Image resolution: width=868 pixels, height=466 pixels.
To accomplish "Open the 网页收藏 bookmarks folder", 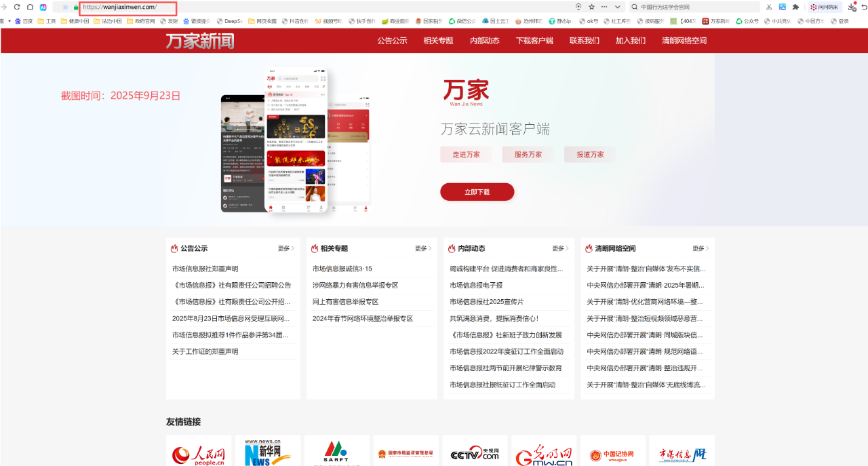I will 262,21.
